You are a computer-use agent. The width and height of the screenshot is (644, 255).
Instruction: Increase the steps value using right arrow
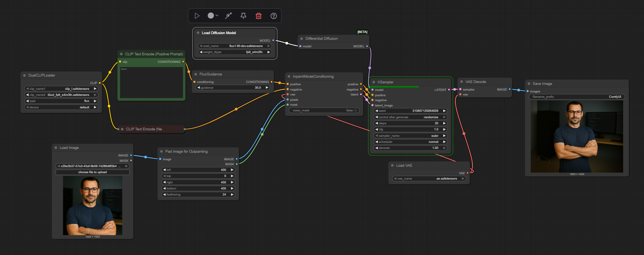(444, 123)
